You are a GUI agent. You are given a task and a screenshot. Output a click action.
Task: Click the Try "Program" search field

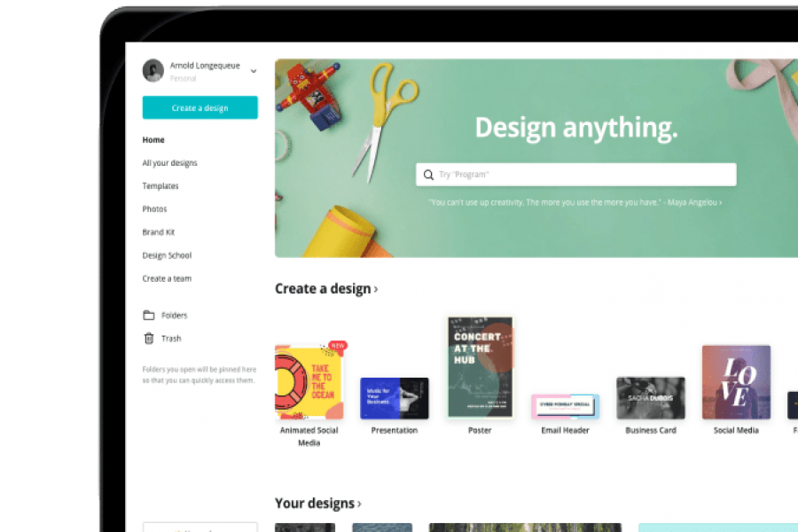[576, 175]
